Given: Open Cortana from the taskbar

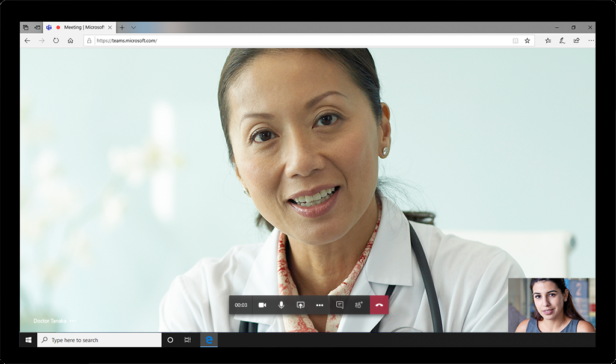Looking at the screenshot, I should point(170,340).
